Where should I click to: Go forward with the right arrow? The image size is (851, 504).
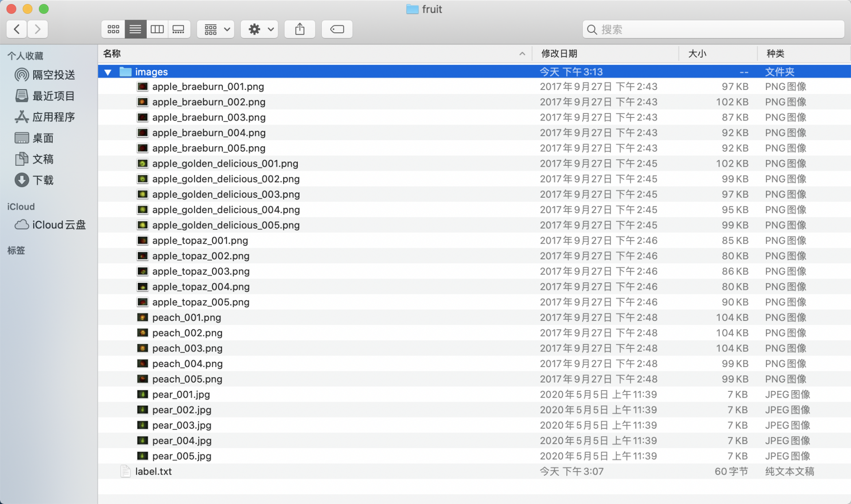coord(38,29)
